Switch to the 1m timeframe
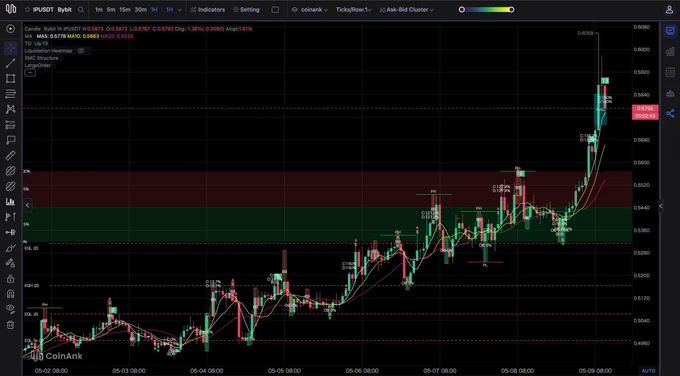 coord(99,10)
